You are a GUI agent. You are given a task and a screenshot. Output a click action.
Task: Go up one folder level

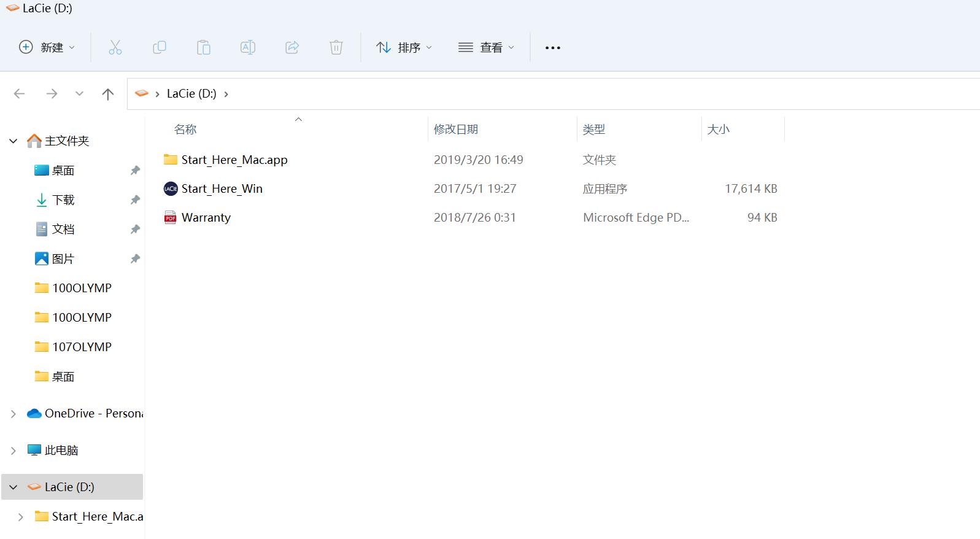(108, 94)
